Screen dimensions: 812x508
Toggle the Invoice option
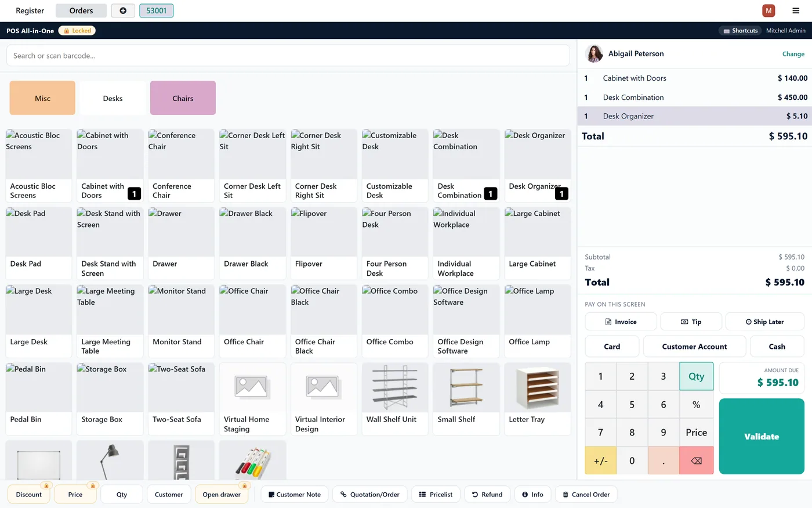click(621, 322)
